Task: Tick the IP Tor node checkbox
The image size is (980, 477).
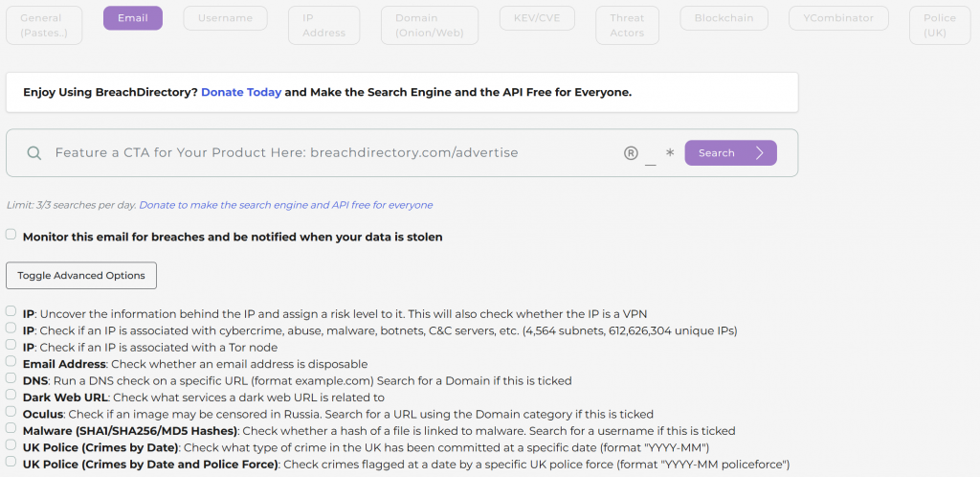Action: tap(11, 345)
